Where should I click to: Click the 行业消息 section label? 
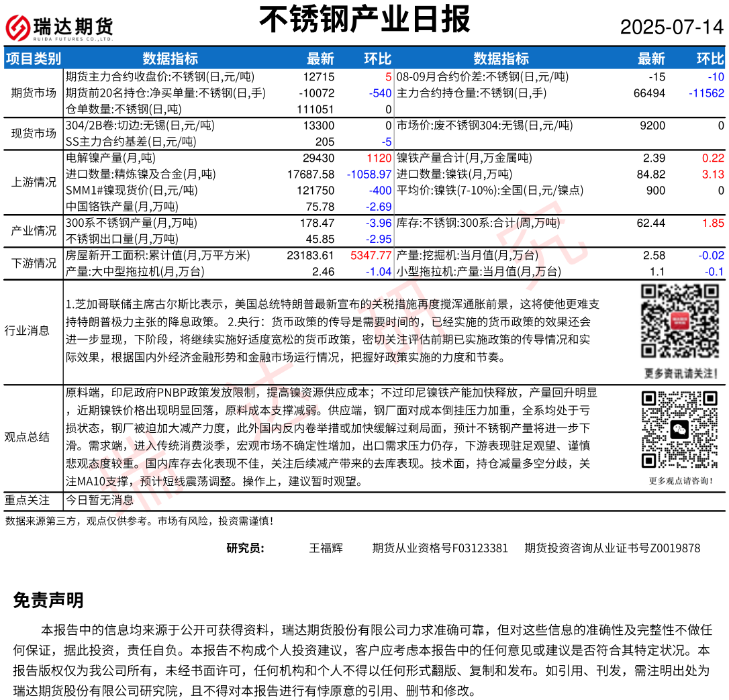click(27, 330)
